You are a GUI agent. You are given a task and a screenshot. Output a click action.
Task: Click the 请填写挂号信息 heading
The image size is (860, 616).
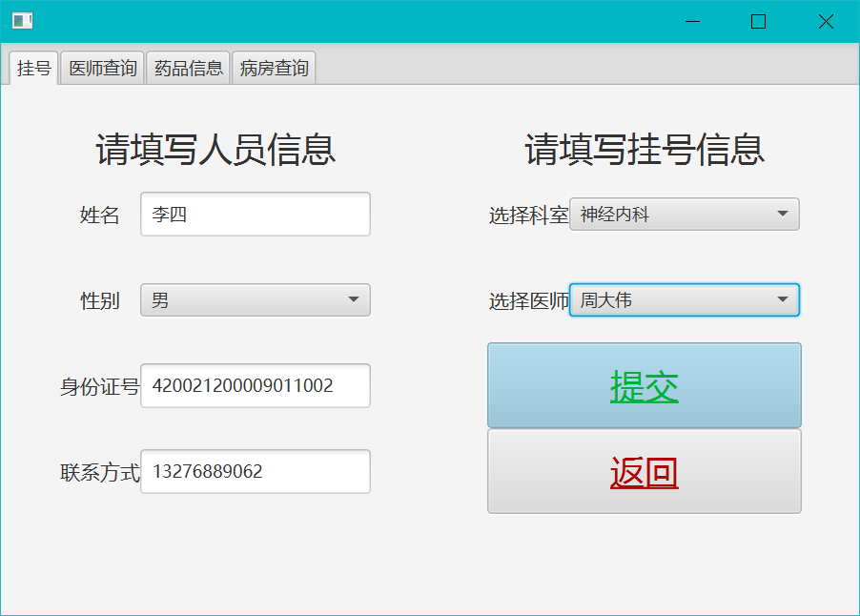tap(645, 149)
